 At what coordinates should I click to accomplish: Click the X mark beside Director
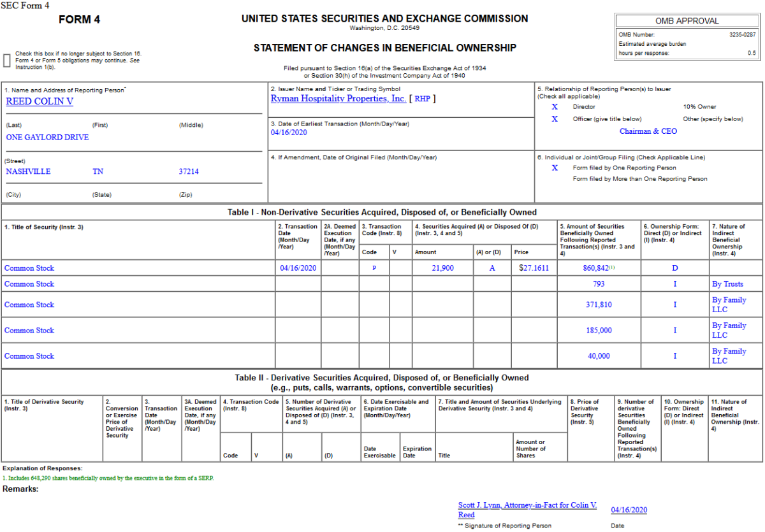click(x=555, y=107)
